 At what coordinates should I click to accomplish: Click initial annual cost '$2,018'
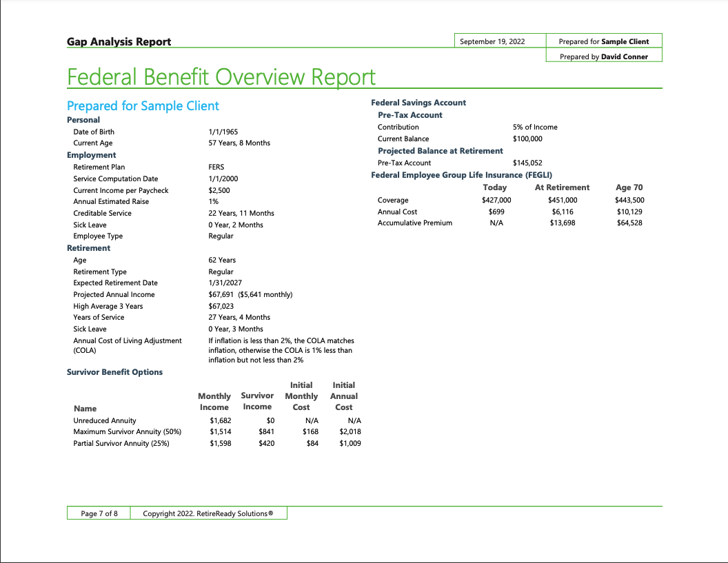click(350, 431)
